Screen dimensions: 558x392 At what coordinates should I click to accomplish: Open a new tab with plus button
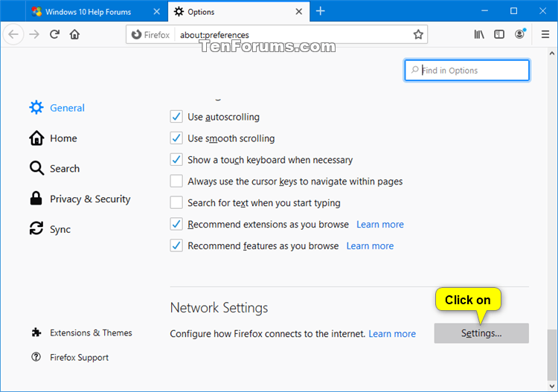click(320, 11)
